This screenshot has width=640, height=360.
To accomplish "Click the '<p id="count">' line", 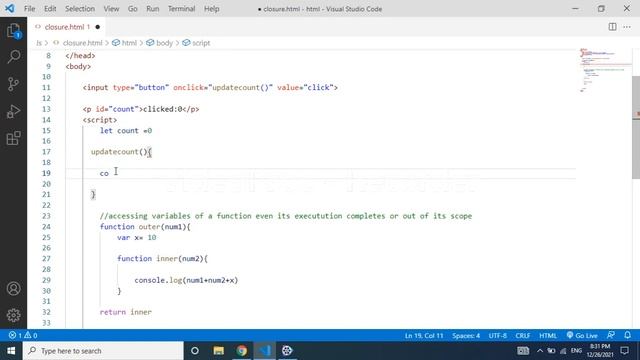I will coord(141,109).
